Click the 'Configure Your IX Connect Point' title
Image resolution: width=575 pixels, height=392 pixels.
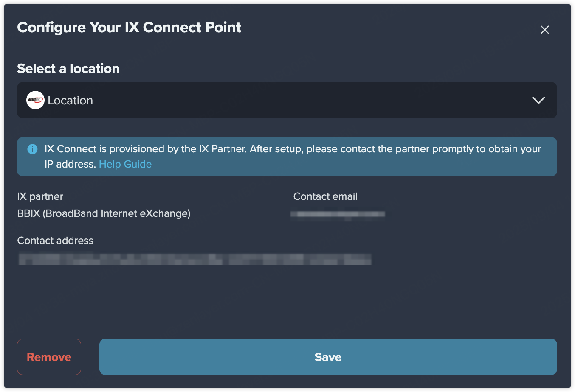(x=129, y=28)
